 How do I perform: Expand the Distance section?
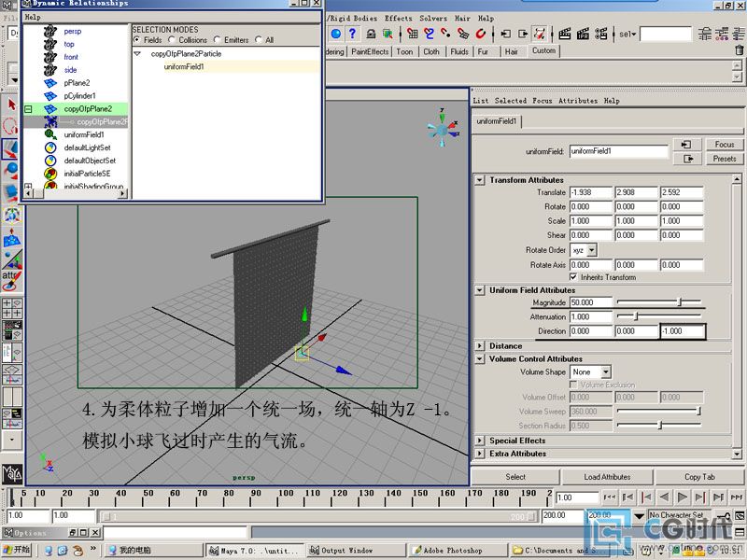(x=480, y=345)
